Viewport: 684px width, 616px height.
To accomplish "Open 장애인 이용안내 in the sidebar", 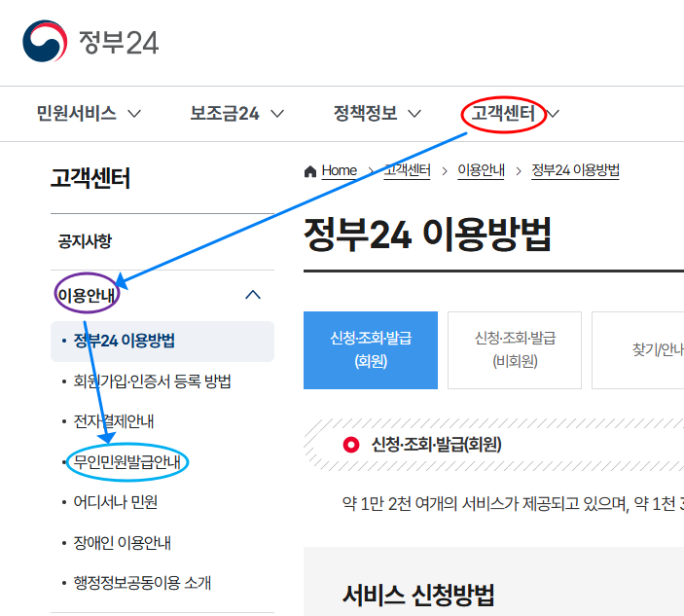I will [x=123, y=543].
